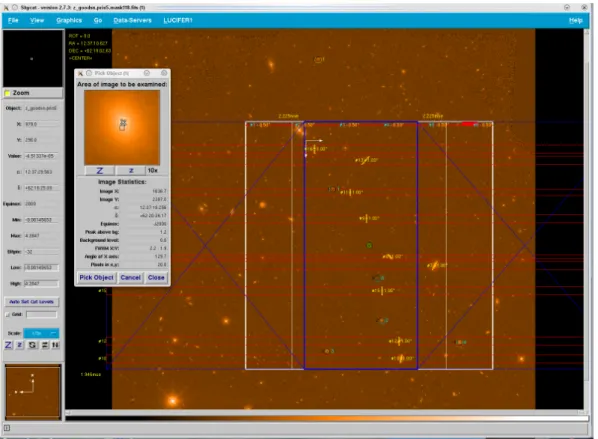598x439 pixels.
Task: Click Cancel in Pick Object dialog
Action: [130, 278]
